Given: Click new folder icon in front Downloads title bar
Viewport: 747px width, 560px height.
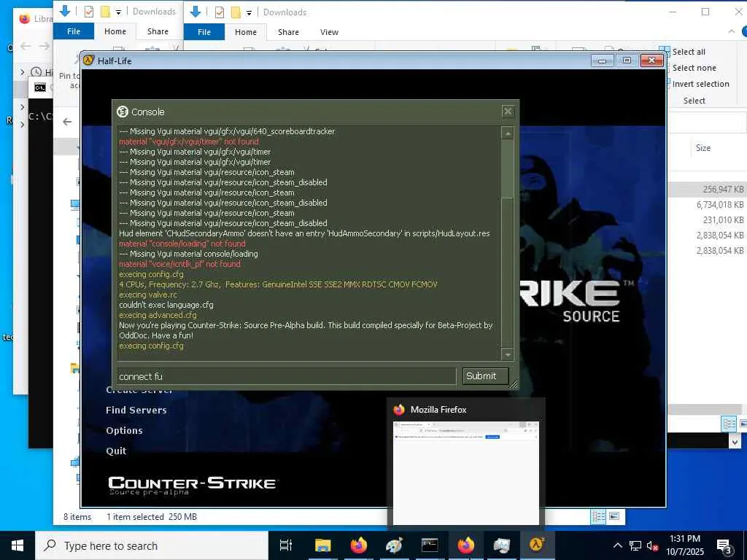Looking at the screenshot, I should pyautogui.click(x=236, y=12).
